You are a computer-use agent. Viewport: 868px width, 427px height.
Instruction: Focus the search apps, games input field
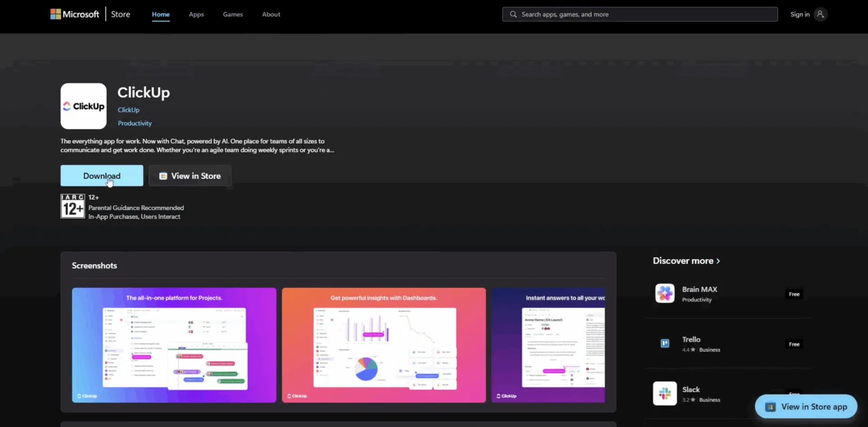pos(640,14)
